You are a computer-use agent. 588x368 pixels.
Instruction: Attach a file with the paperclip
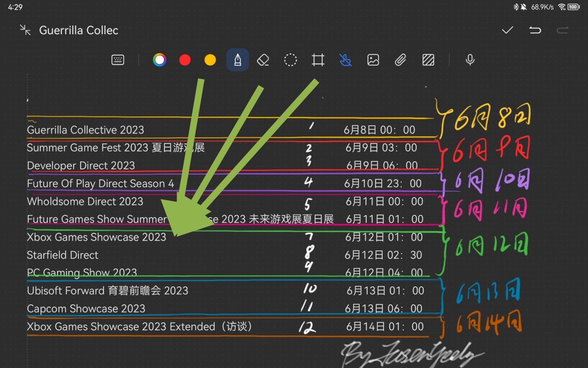click(400, 60)
